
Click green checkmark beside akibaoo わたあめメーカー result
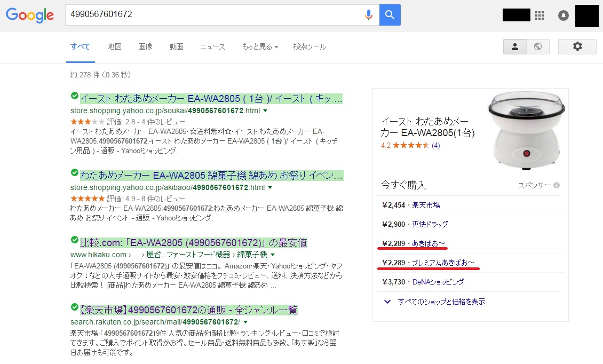[75, 172]
